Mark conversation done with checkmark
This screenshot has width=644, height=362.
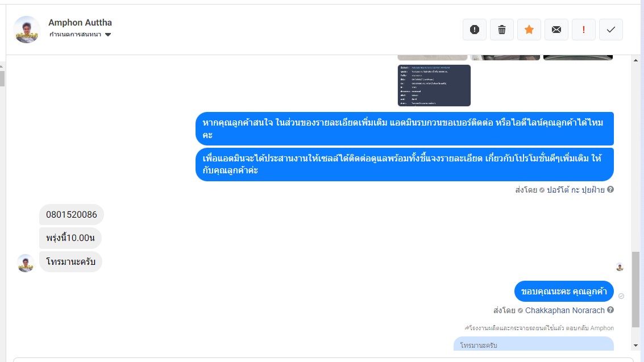[x=610, y=30]
